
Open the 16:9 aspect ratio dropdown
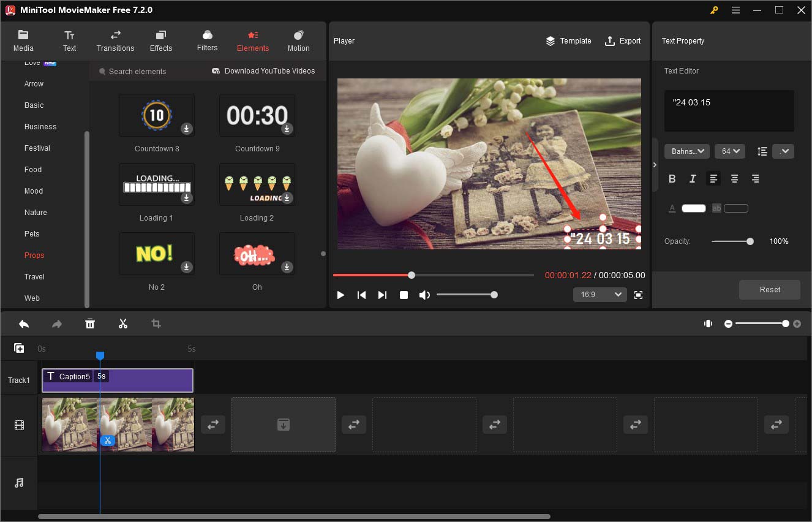click(600, 295)
